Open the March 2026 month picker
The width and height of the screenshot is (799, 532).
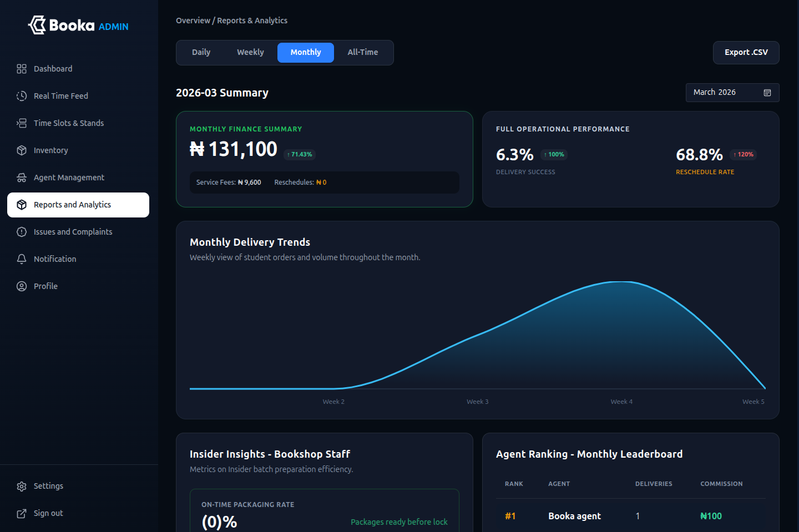[x=732, y=93]
